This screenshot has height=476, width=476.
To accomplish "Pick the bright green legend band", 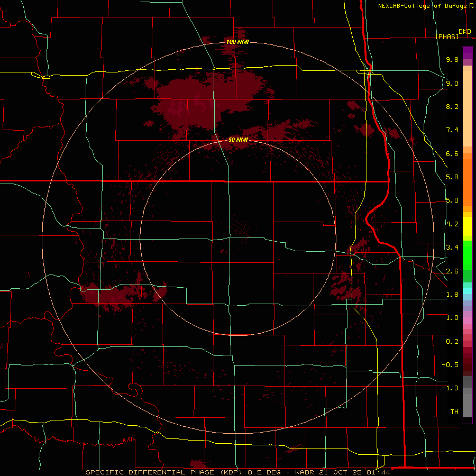I will click(467, 255).
